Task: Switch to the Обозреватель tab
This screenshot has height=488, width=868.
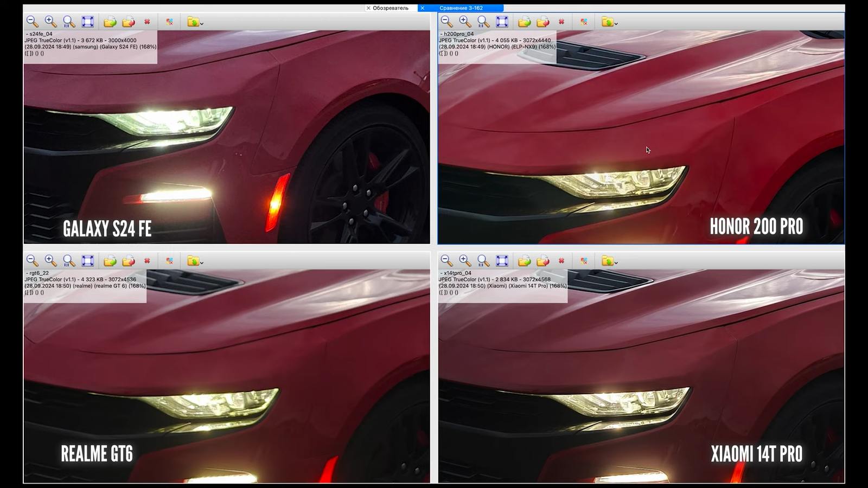Action: coord(391,8)
